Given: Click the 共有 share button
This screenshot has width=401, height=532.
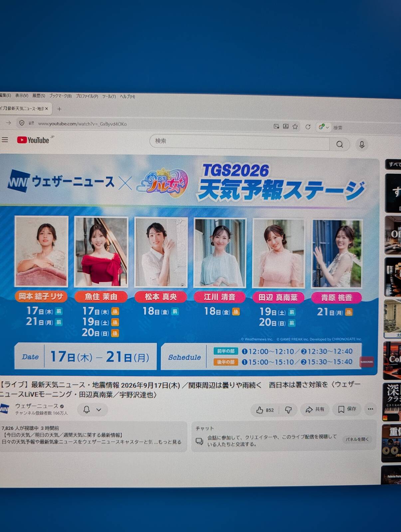Looking at the screenshot, I should point(315,409).
